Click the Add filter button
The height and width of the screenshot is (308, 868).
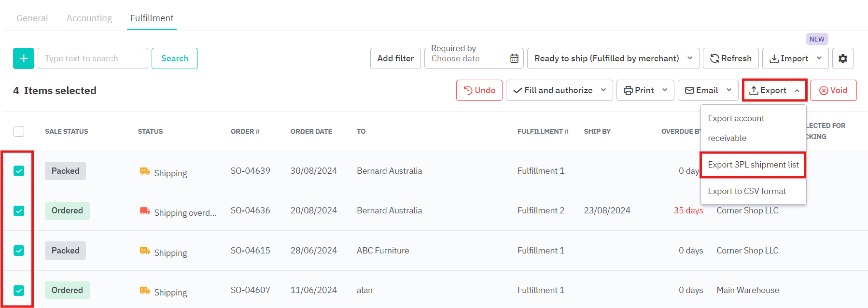(x=395, y=58)
